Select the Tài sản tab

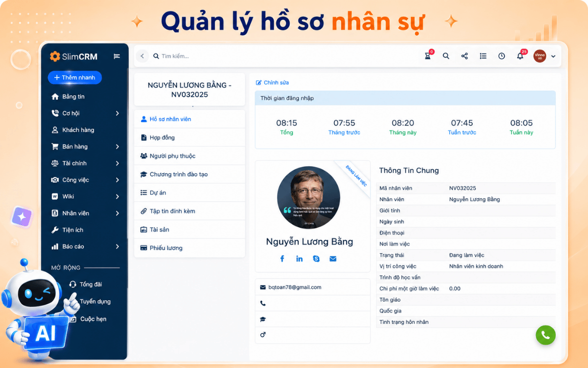(x=190, y=230)
